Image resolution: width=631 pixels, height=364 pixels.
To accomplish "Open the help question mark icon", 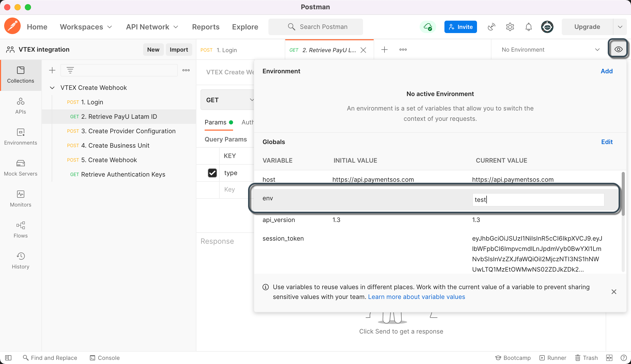I will [x=624, y=358].
